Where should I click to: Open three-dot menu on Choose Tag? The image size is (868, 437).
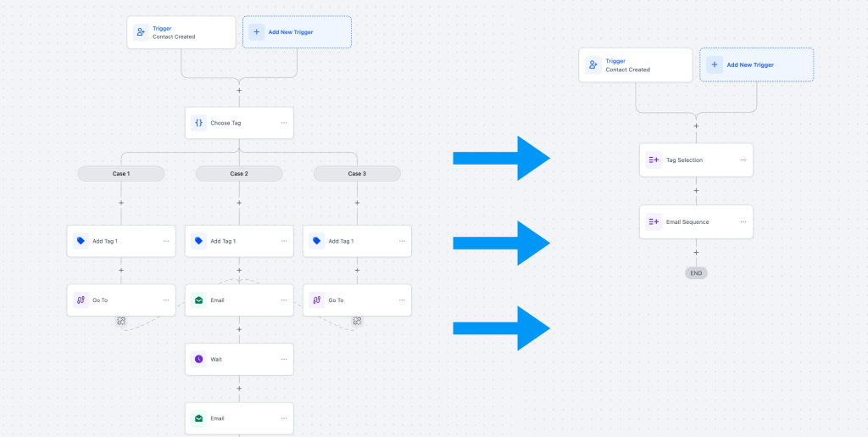[x=284, y=123]
